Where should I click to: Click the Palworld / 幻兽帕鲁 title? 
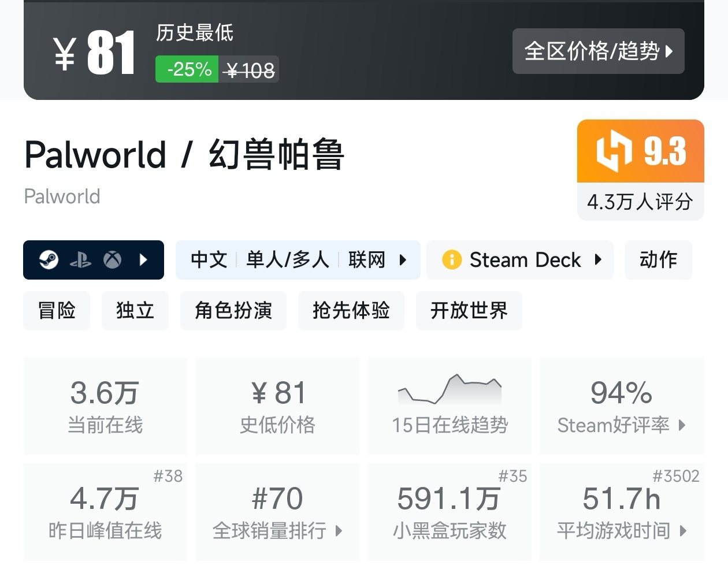pos(184,154)
